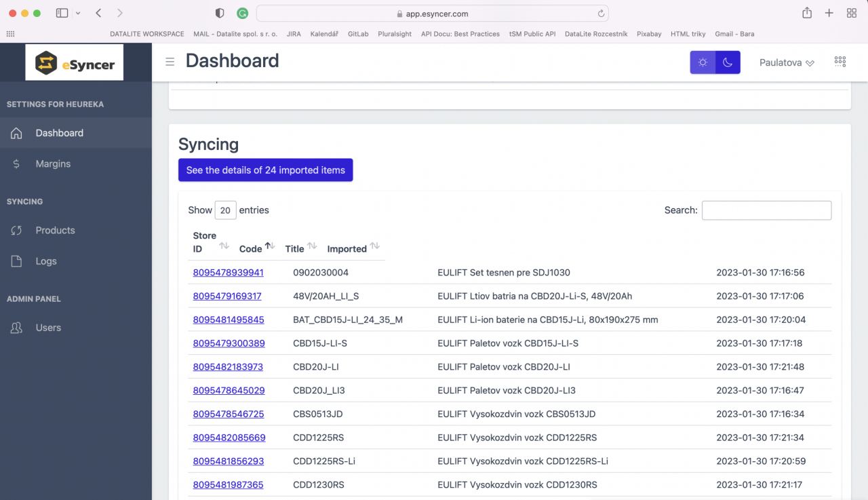Sort table by Imported column
The height and width of the screenshot is (500, 868).
353,248
